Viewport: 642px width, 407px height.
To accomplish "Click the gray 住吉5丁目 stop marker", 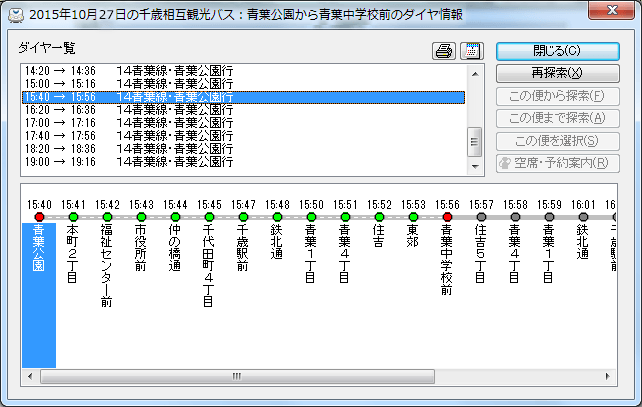I will [481, 216].
